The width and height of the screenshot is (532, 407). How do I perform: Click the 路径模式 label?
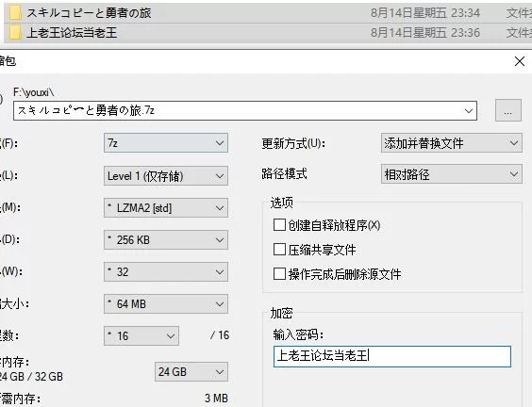click(284, 174)
